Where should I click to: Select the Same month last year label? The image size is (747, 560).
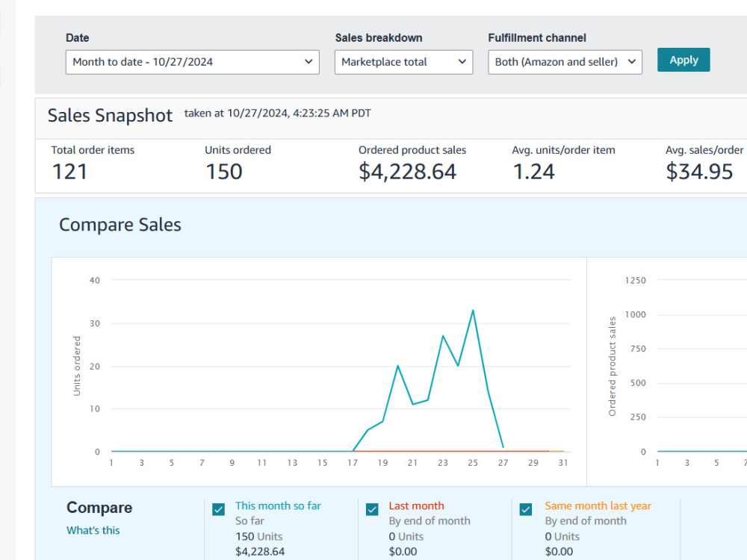tap(598, 505)
